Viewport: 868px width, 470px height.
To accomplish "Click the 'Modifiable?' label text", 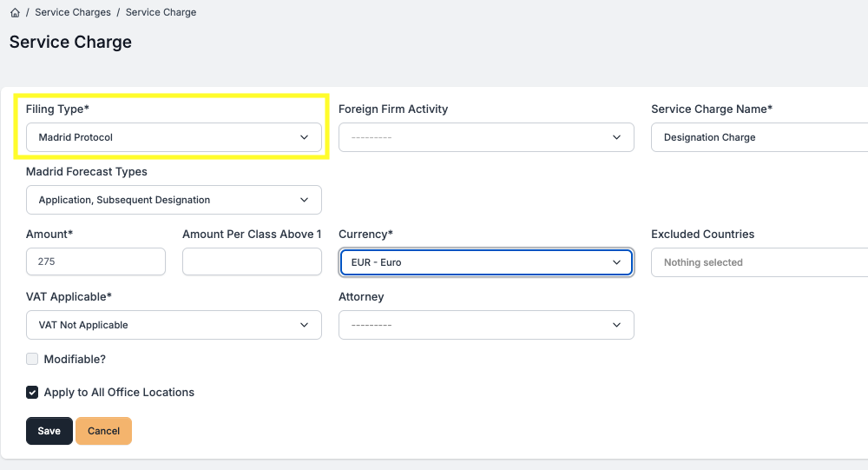I will (75, 359).
